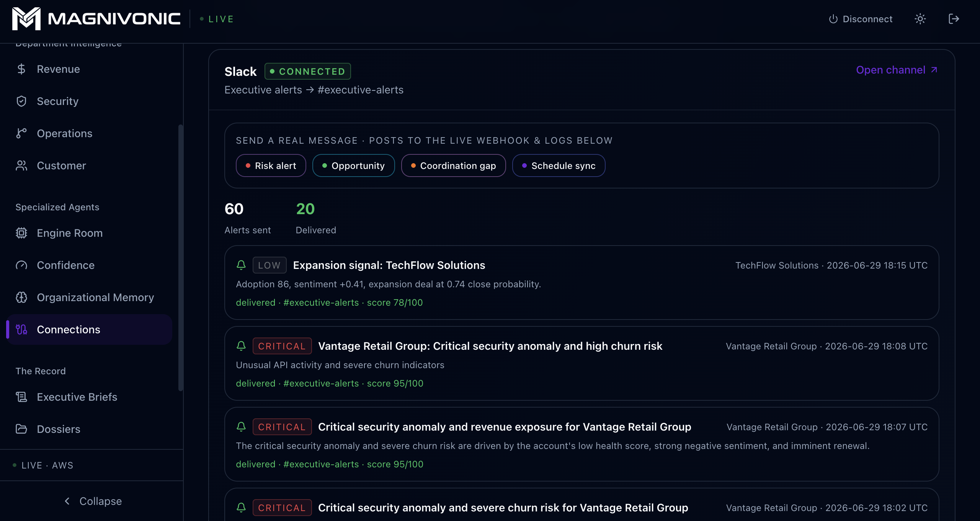Image resolution: width=980 pixels, height=521 pixels.
Task: Open Organizational Memory
Action: click(x=89, y=297)
